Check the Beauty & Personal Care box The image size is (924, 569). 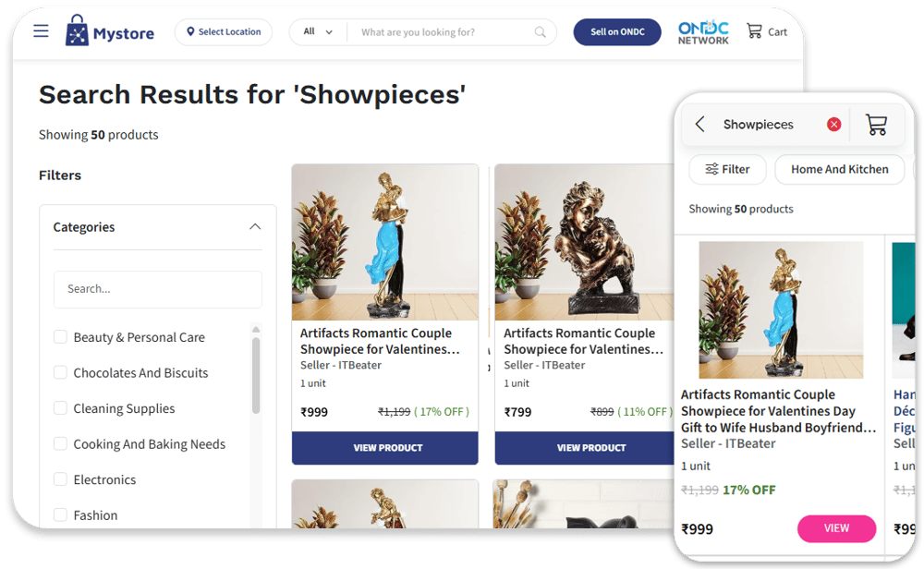click(x=60, y=337)
